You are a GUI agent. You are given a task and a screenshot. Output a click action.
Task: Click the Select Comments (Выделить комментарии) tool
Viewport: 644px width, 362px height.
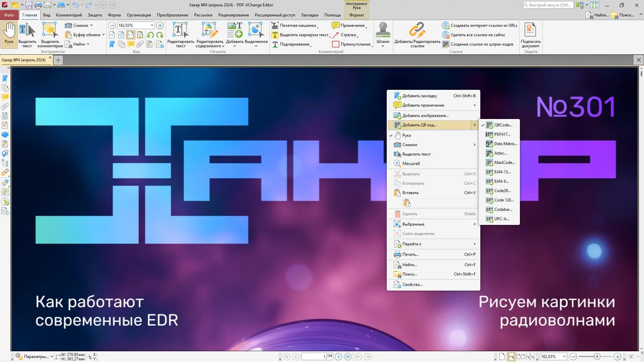click(x=50, y=30)
